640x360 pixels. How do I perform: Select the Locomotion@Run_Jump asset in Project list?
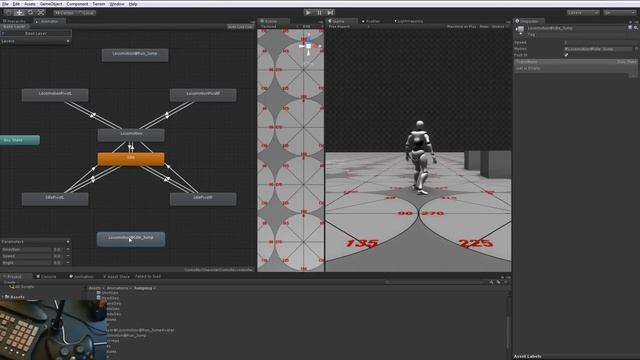click(x=126, y=335)
